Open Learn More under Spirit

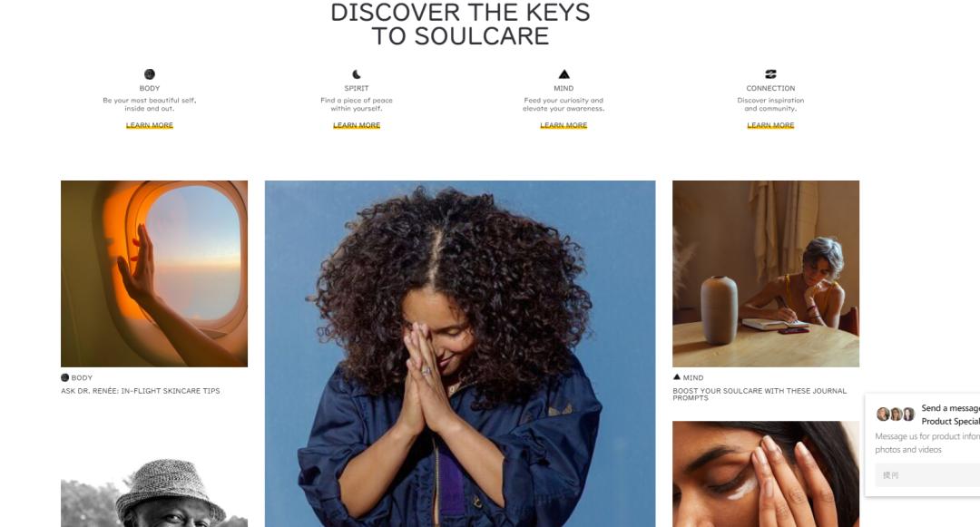(357, 125)
